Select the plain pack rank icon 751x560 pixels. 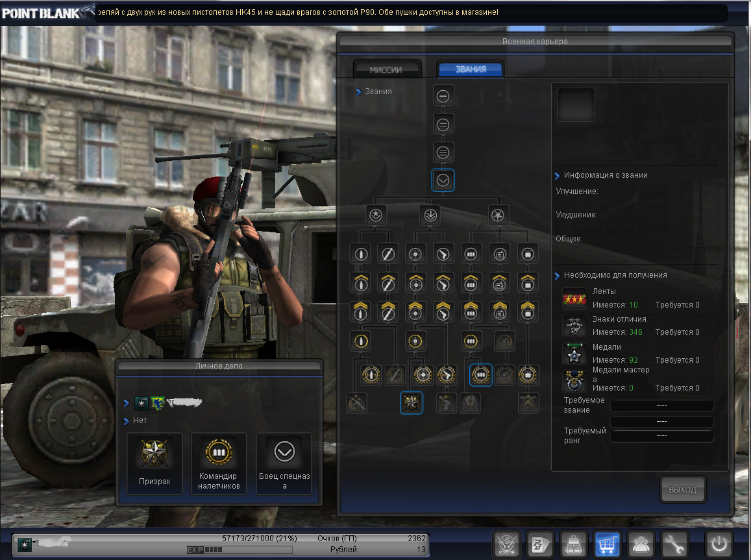[x=528, y=254]
